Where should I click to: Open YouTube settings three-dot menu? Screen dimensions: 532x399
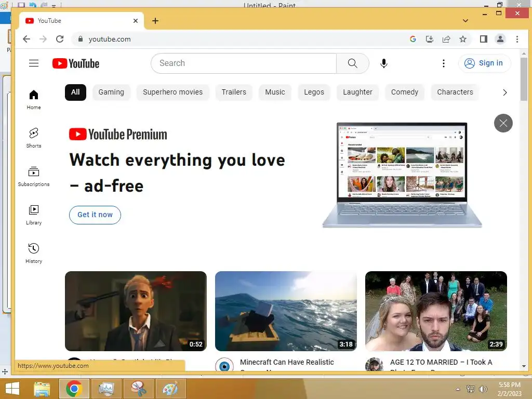click(444, 63)
